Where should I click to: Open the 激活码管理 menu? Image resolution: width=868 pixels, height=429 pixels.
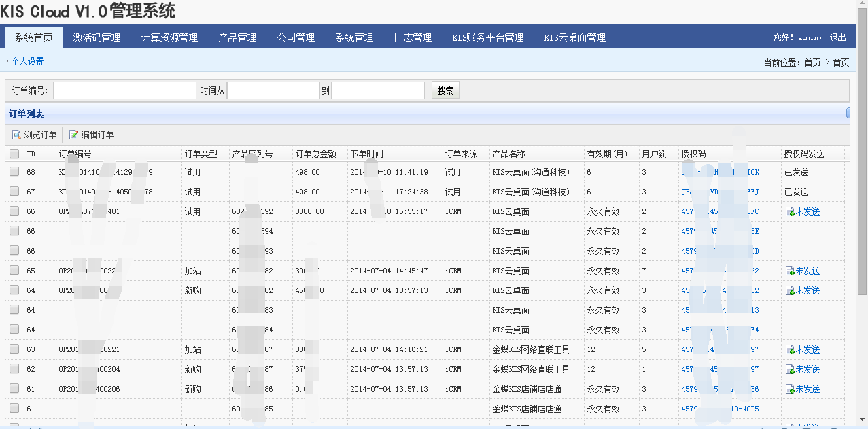97,37
